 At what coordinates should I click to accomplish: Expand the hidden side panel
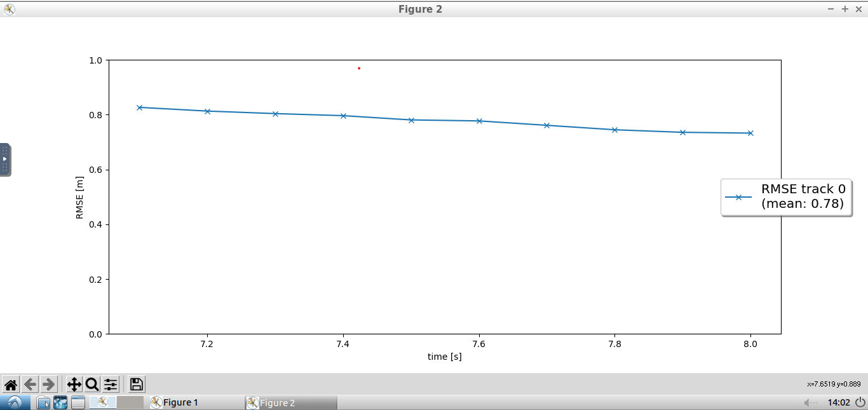[x=5, y=160]
